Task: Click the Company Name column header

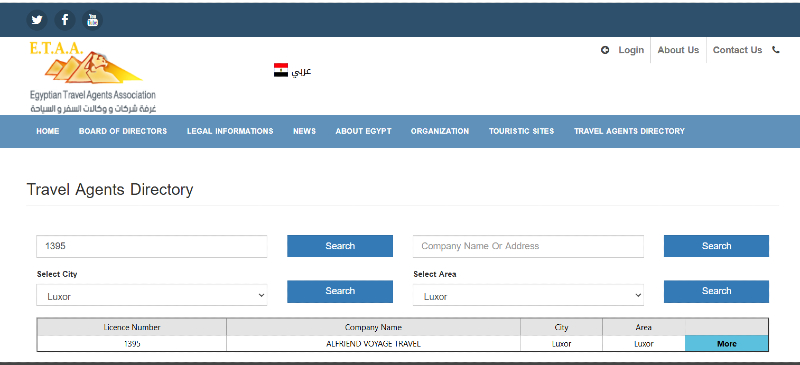Action: (373, 327)
